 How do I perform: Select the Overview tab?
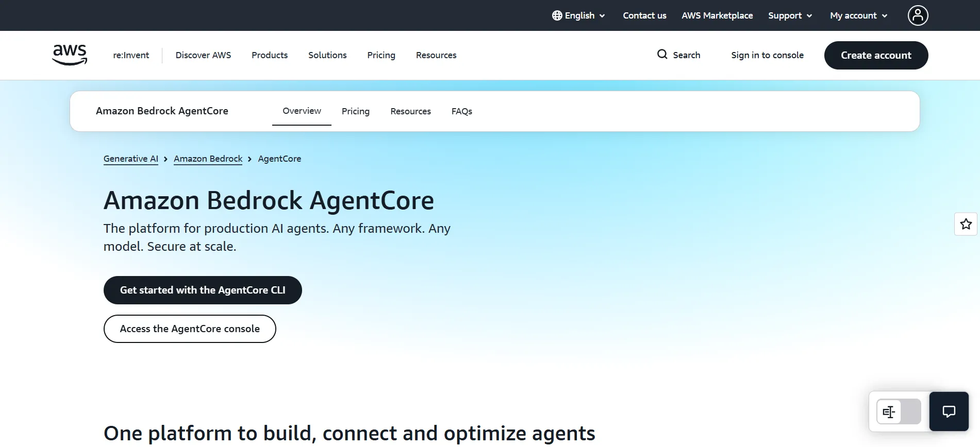click(302, 111)
